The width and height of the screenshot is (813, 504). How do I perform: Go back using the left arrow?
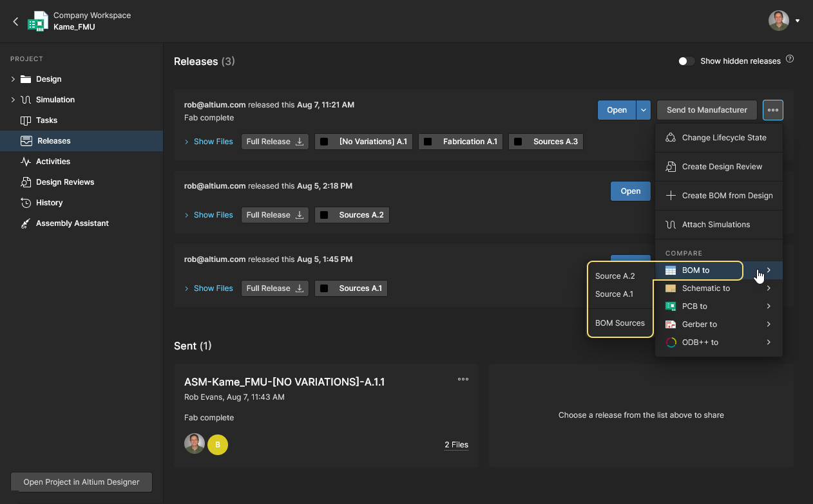(x=15, y=21)
